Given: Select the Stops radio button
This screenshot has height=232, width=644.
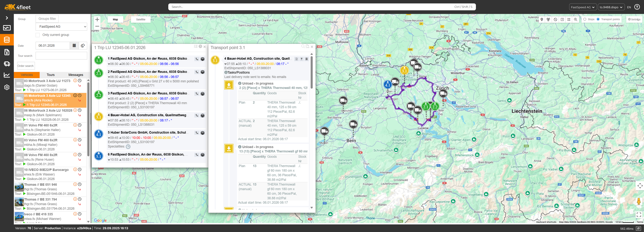Looking at the screenshot, I should pos(585,19).
